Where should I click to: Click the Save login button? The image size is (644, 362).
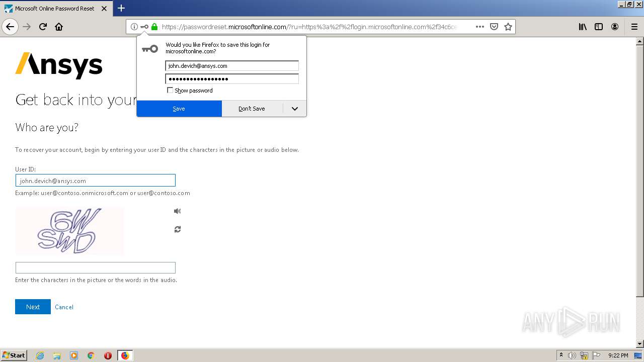click(179, 109)
